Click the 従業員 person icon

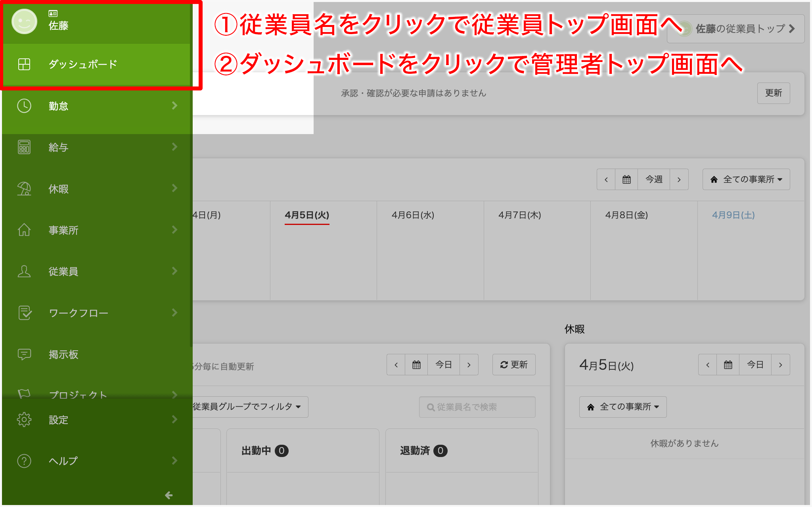pyautogui.click(x=24, y=271)
